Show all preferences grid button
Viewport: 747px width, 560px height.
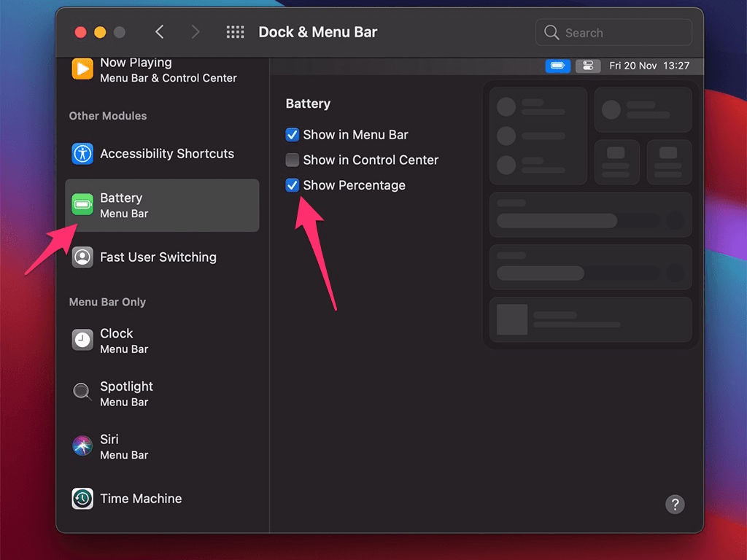pyautogui.click(x=235, y=32)
